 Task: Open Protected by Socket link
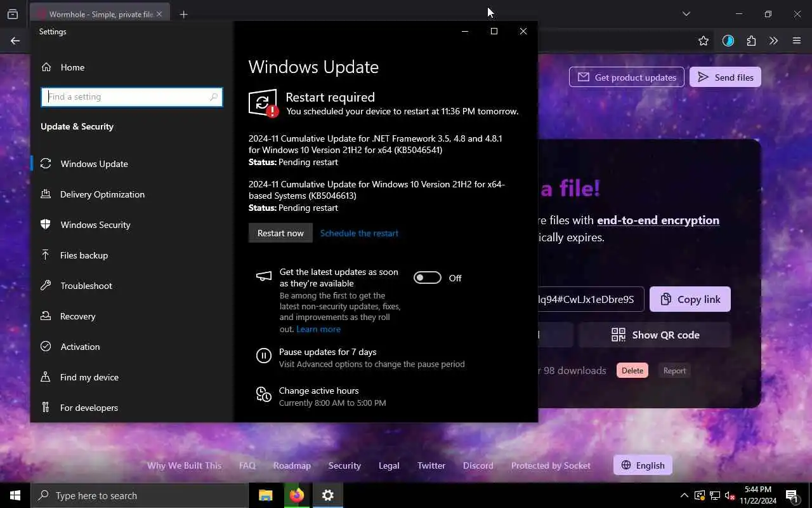tap(551, 465)
